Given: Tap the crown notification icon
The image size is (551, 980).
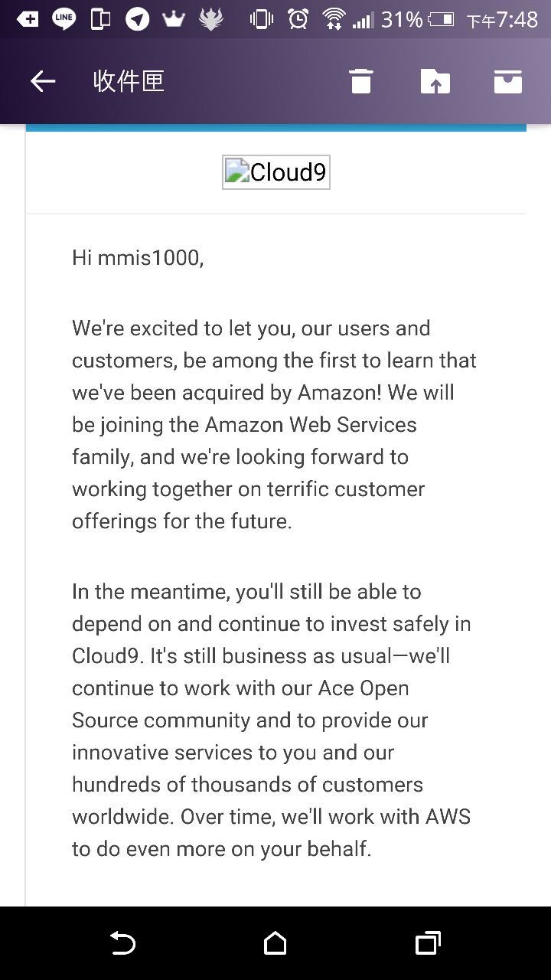Looking at the screenshot, I should tap(174, 19).
